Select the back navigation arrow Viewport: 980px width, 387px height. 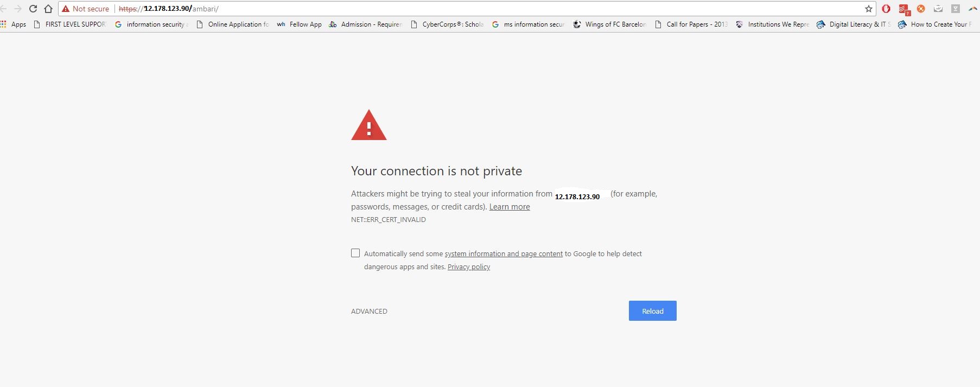(x=4, y=8)
